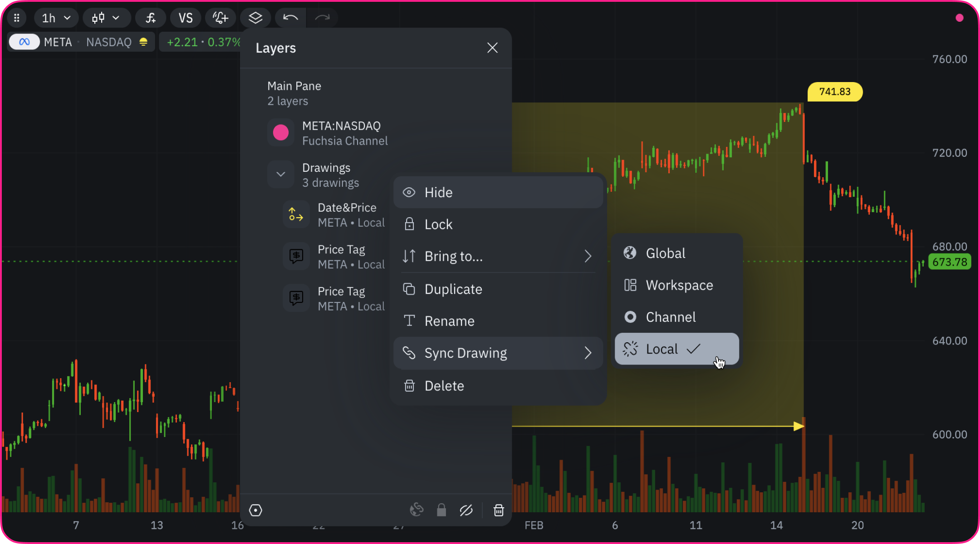Image resolution: width=980 pixels, height=544 pixels.
Task: Click the fuchsia channel color dot
Action: tap(281, 133)
